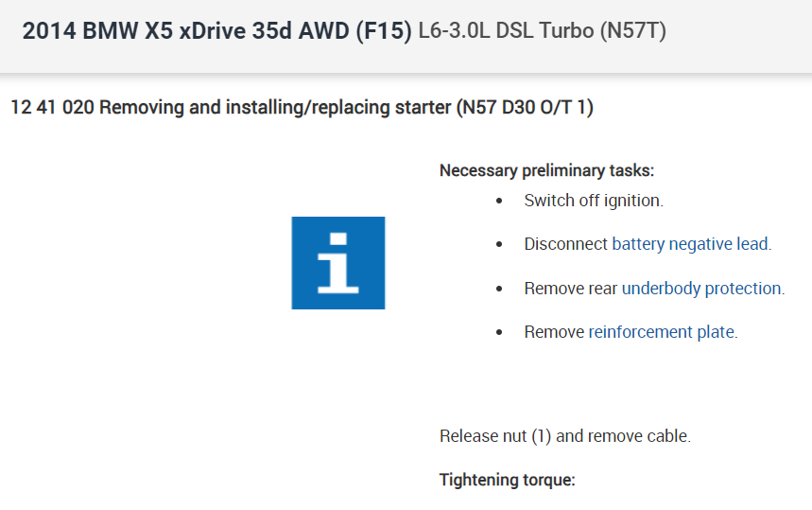Click the word Disconnect in the second step

coord(566,244)
